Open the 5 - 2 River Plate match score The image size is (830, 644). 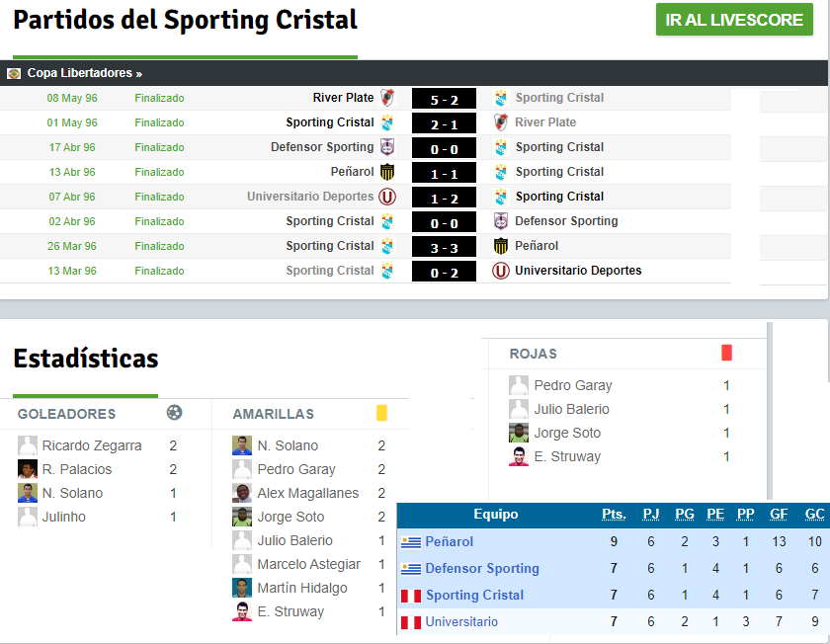click(444, 99)
